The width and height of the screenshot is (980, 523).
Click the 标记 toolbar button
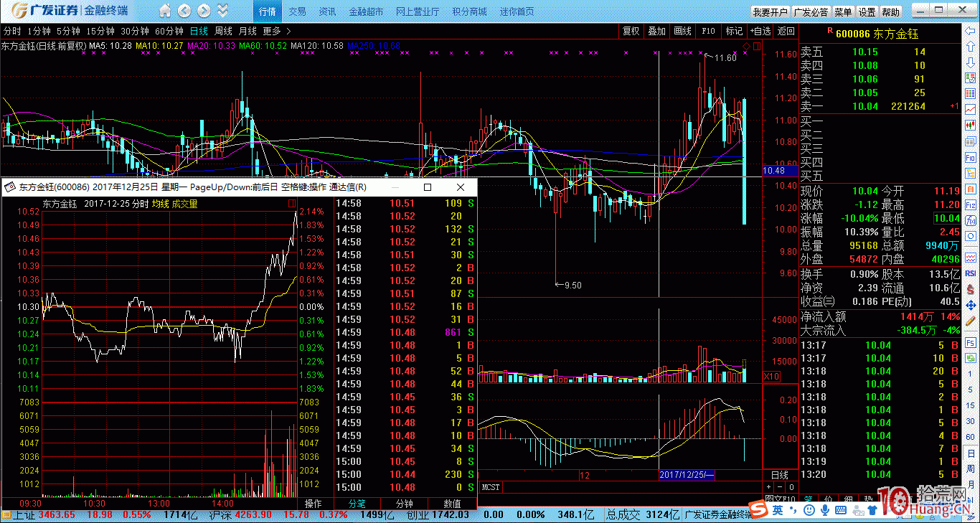(734, 31)
